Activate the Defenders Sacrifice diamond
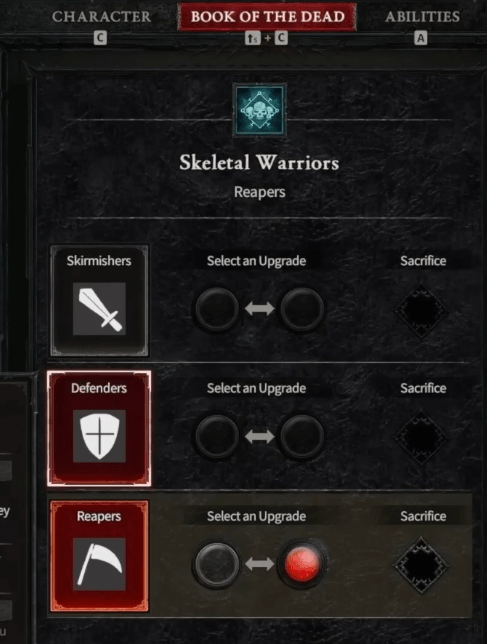487x644 pixels. tap(422, 437)
